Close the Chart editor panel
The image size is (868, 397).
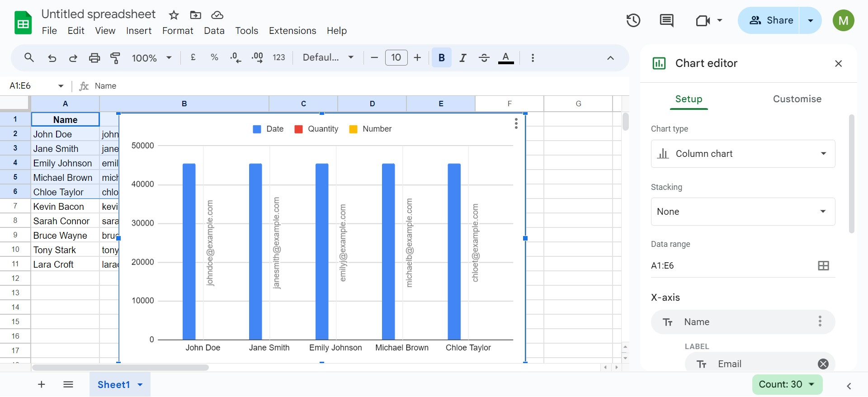pyautogui.click(x=838, y=64)
